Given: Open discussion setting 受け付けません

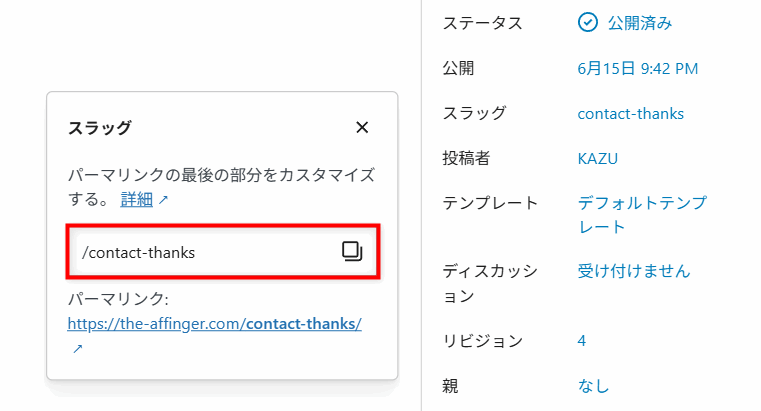Looking at the screenshot, I should click(634, 271).
